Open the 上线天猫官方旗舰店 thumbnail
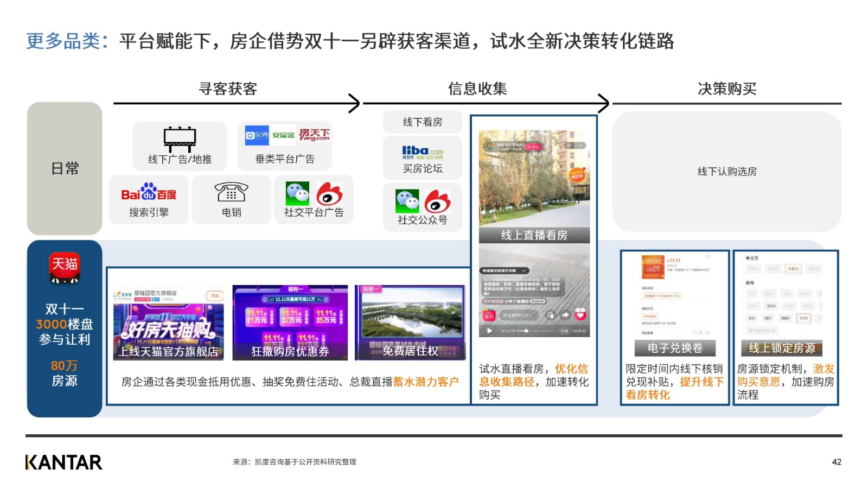 (168, 323)
